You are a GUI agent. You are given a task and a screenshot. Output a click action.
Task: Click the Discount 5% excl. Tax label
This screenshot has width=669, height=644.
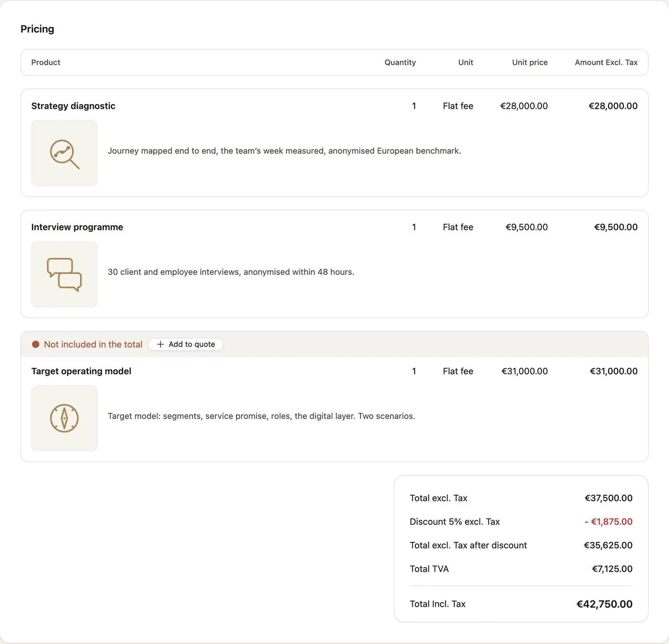coord(455,522)
